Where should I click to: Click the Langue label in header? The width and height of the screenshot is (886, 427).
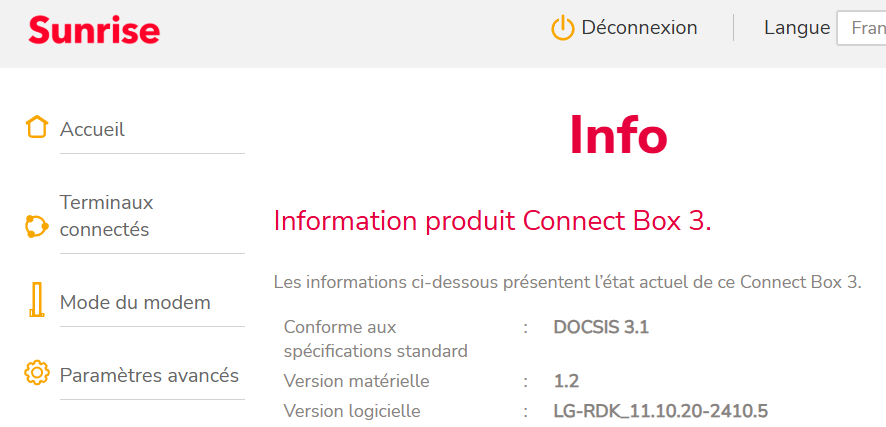796,28
